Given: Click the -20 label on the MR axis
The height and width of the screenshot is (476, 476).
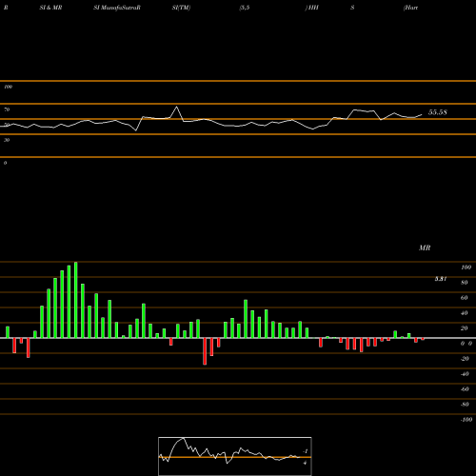Looking at the screenshot, I should click(x=465, y=359).
